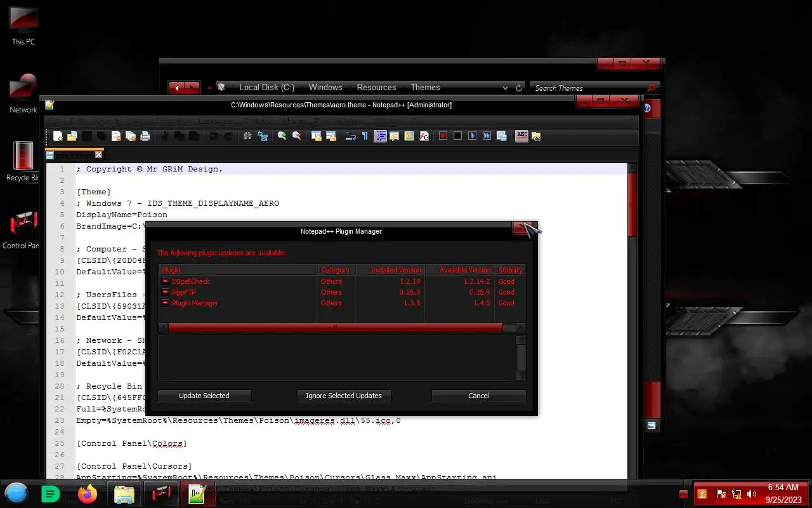Click the Notepad++ editor vertical scrollbar thumb

pos(632,204)
